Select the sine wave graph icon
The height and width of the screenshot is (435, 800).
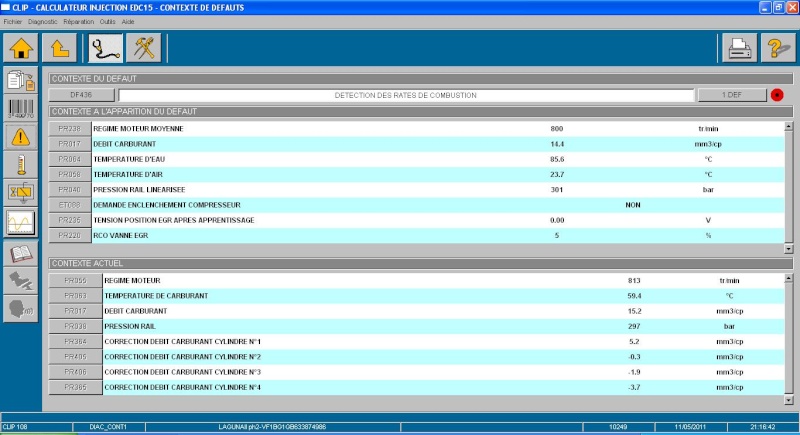21,223
